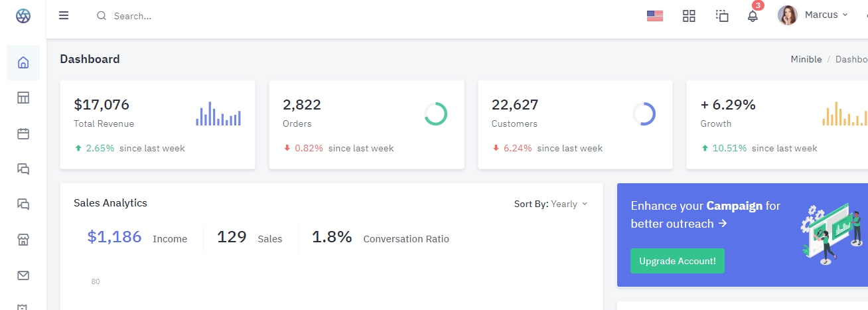868x310 pixels.
Task: Click the Orders donut progress chart
Action: [435, 114]
